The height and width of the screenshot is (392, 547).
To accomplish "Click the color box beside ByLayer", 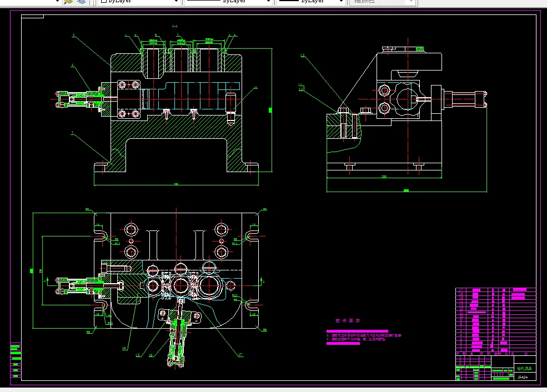I will point(104,2).
